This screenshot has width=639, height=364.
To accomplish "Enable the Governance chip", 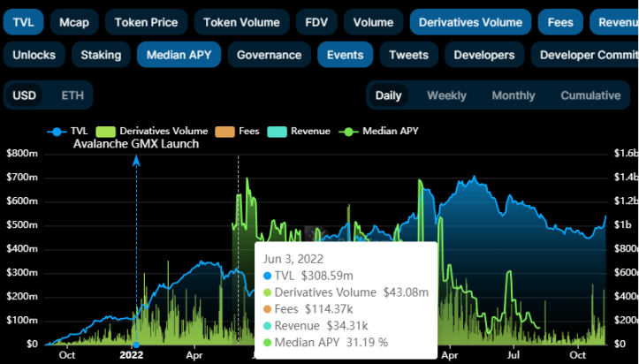I will tap(269, 55).
